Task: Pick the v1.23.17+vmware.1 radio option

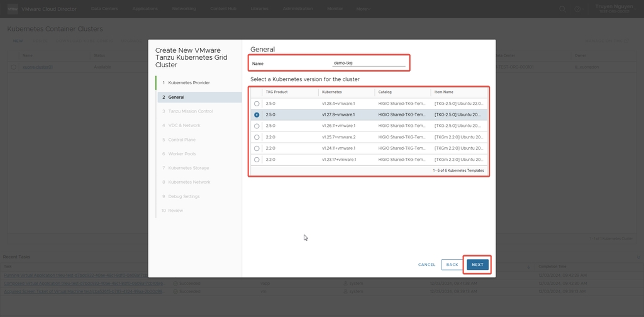Action: (x=257, y=160)
